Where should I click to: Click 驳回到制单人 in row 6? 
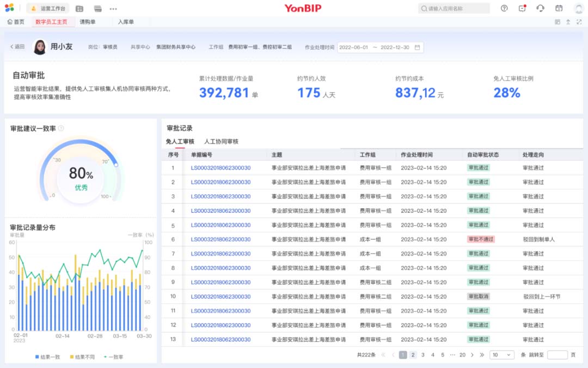tap(538, 239)
